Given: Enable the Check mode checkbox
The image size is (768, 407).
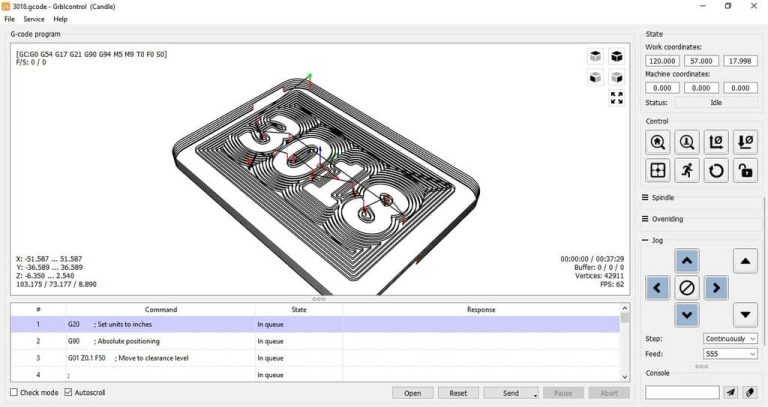Looking at the screenshot, I should pos(14,392).
